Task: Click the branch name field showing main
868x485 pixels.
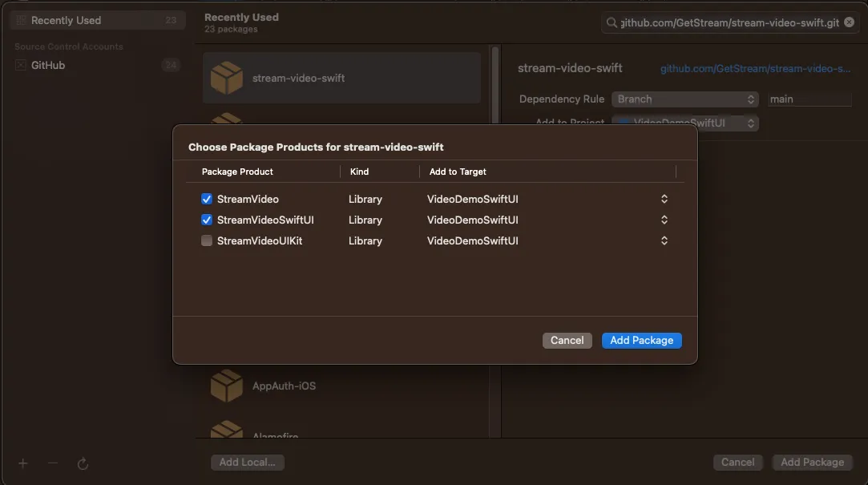Action: click(809, 99)
